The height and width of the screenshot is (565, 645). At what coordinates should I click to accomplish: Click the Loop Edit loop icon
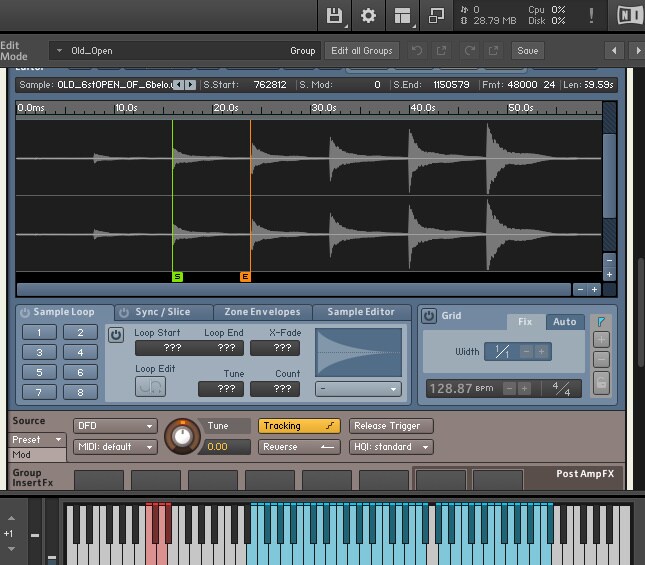coord(151,387)
